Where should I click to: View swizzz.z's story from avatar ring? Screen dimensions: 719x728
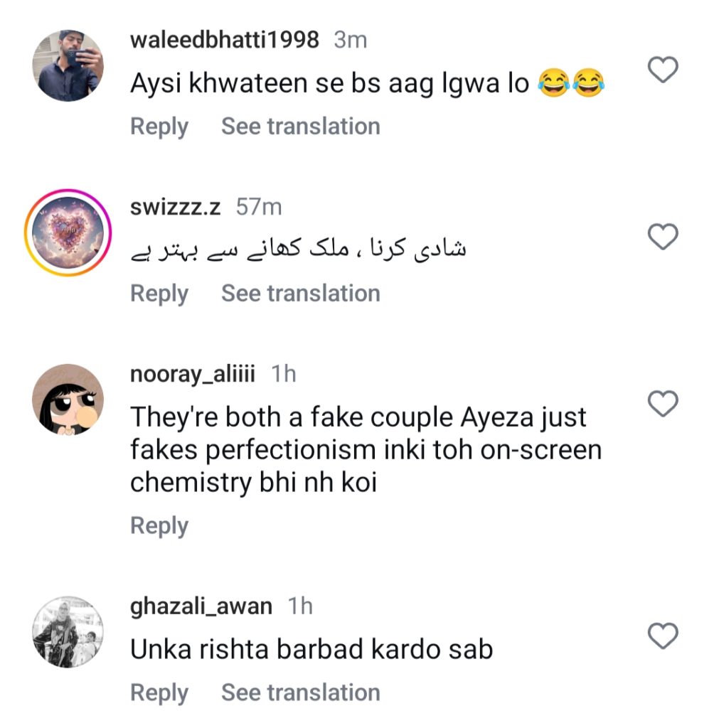coord(68,233)
